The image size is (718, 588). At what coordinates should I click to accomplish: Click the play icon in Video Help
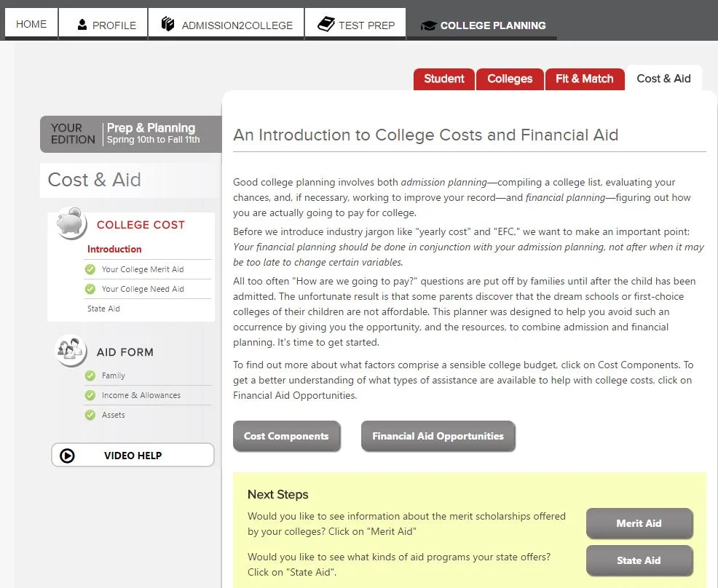67,456
